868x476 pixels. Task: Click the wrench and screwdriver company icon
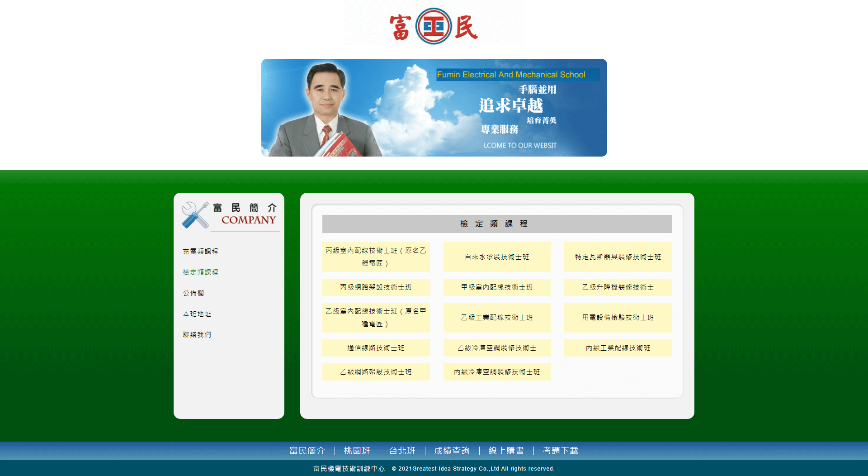pos(195,214)
